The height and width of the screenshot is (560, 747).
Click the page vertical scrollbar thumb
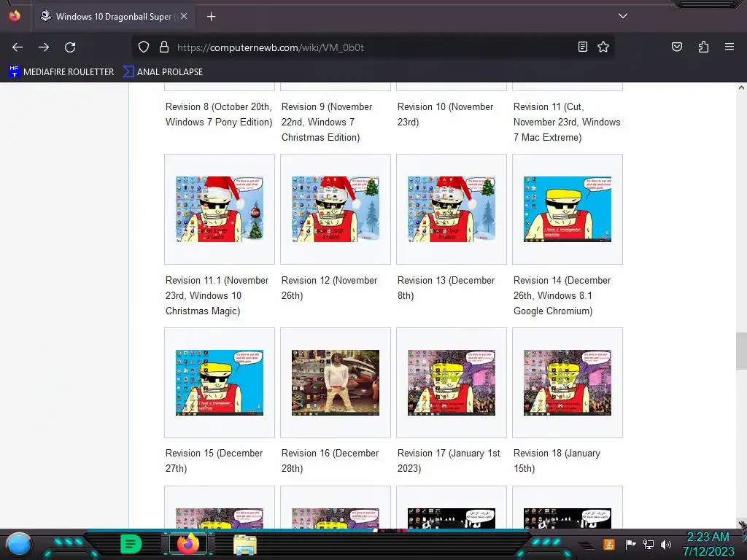[x=741, y=351]
